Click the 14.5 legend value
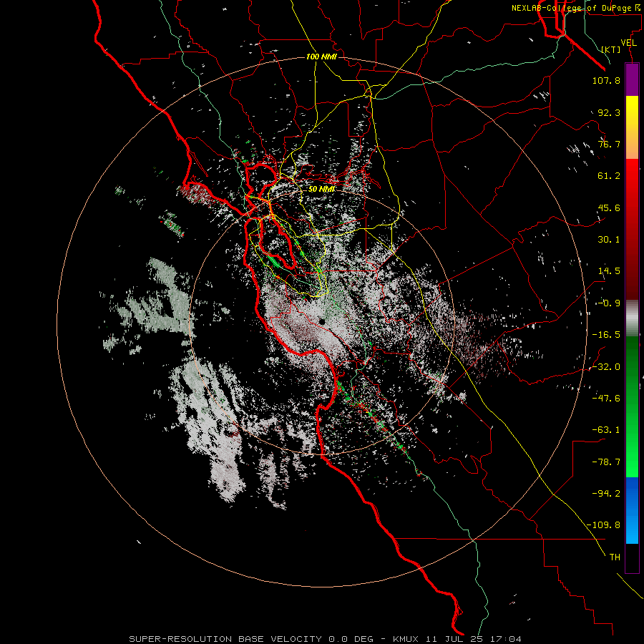Image resolution: width=644 pixels, height=644 pixels. (609, 271)
